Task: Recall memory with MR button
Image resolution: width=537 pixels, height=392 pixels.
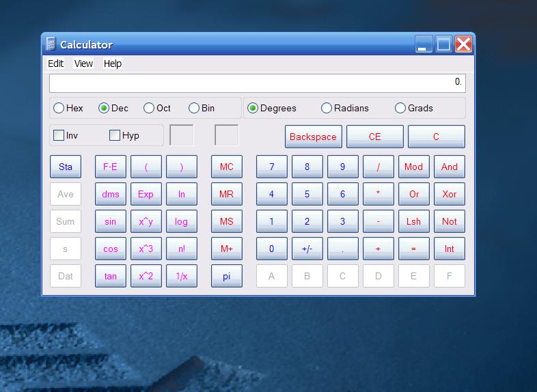Action: pos(227,194)
